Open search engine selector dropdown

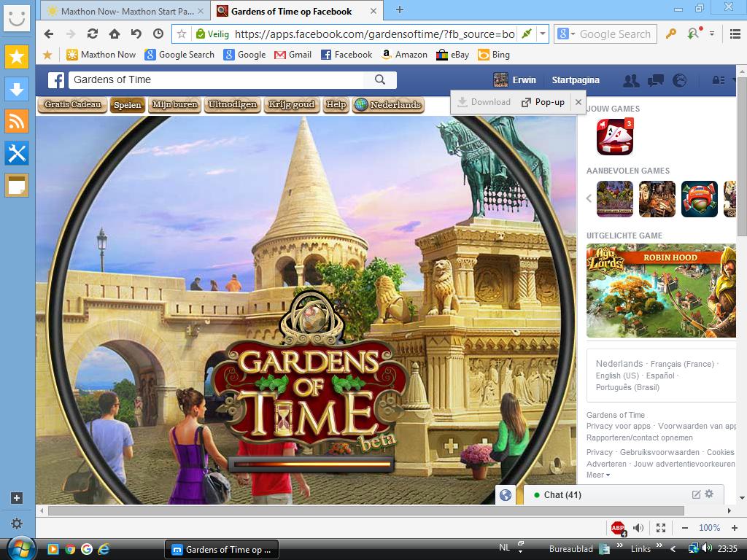click(x=565, y=34)
